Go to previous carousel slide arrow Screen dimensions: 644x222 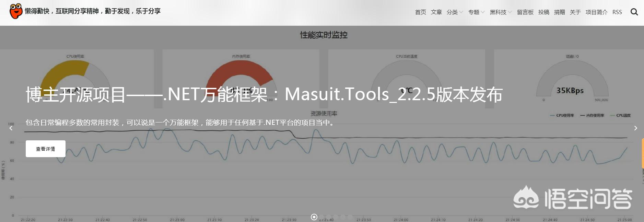pos(11,128)
